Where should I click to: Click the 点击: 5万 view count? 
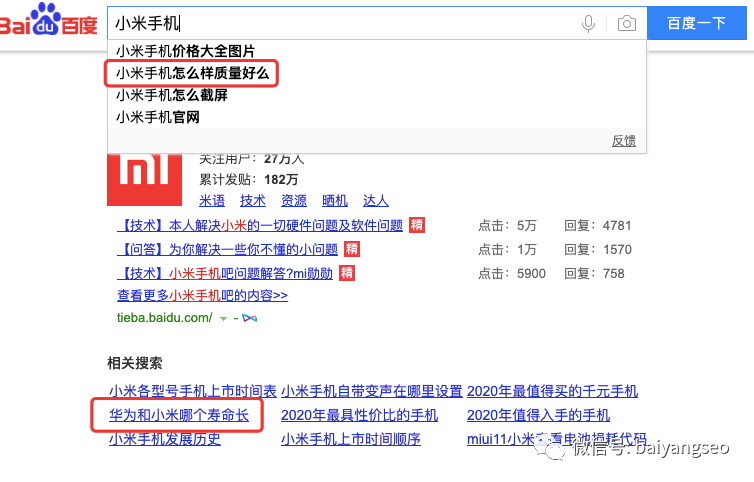(507, 226)
